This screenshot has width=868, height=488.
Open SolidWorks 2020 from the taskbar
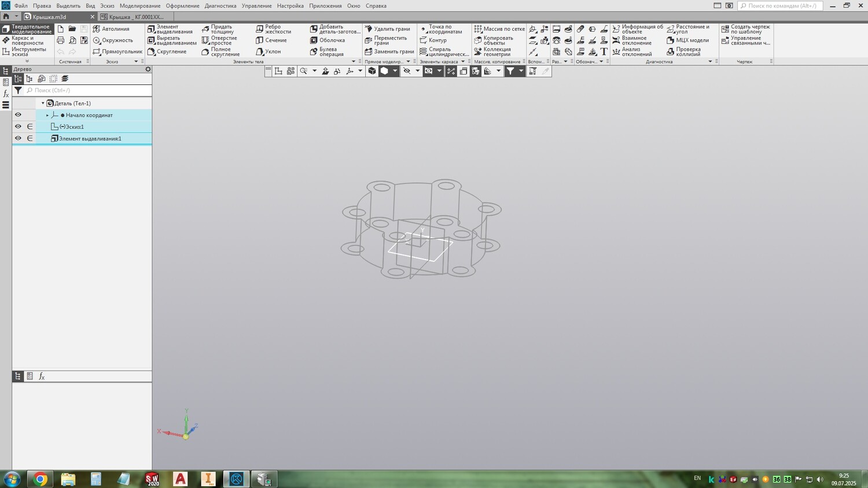click(152, 479)
